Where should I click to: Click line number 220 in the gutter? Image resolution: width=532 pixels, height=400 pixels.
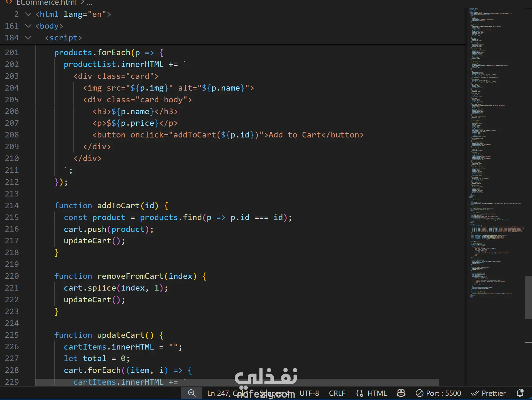tap(12, 276)
